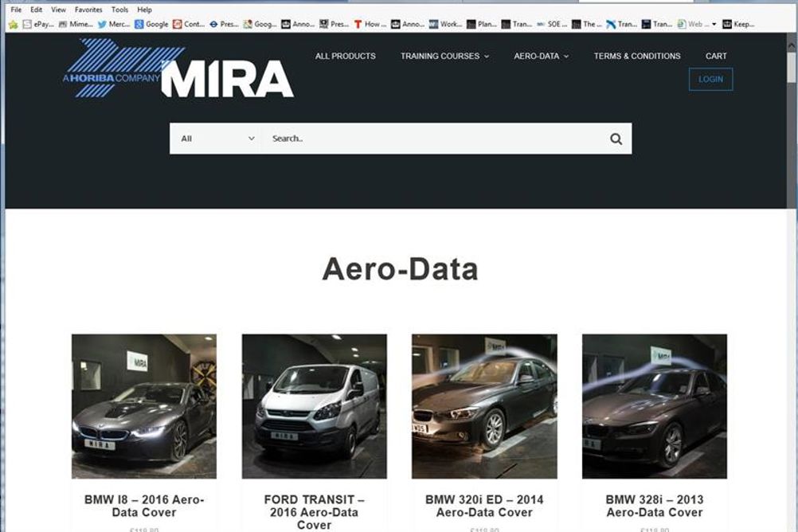The height and width of the screenshot is (532, 798).
Task: Open BMW 320i ED – 2014 Aero-Data Cover title
Action: coord(484,506)
